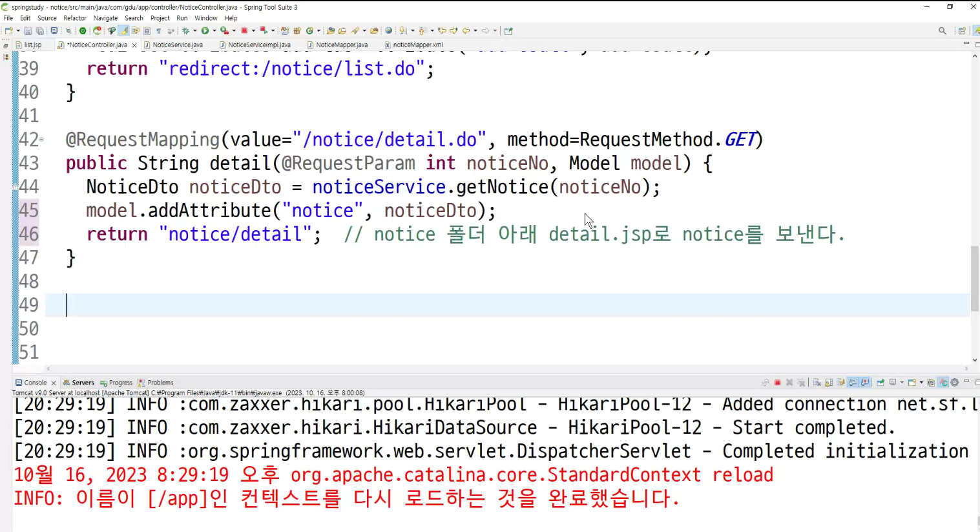
Task: Jump to the next annotation
Action: 403,30
